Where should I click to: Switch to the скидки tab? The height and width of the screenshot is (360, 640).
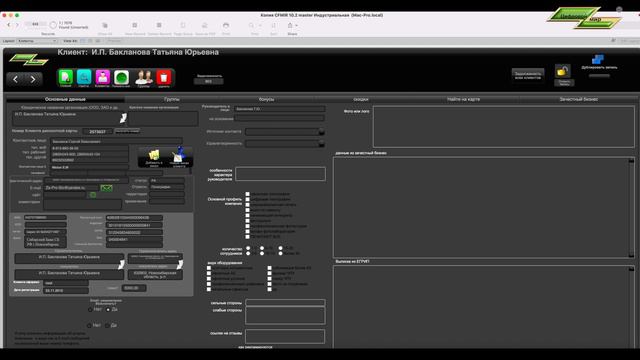pos(361,99)
